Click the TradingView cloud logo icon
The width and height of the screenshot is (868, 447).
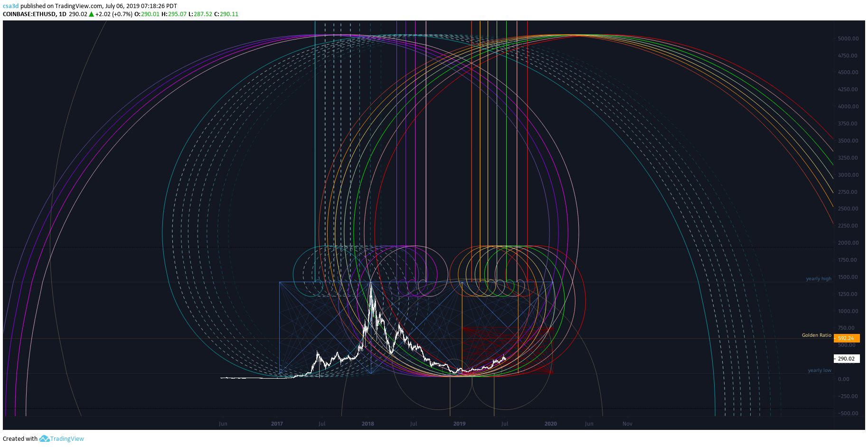[x=44, y=438]
